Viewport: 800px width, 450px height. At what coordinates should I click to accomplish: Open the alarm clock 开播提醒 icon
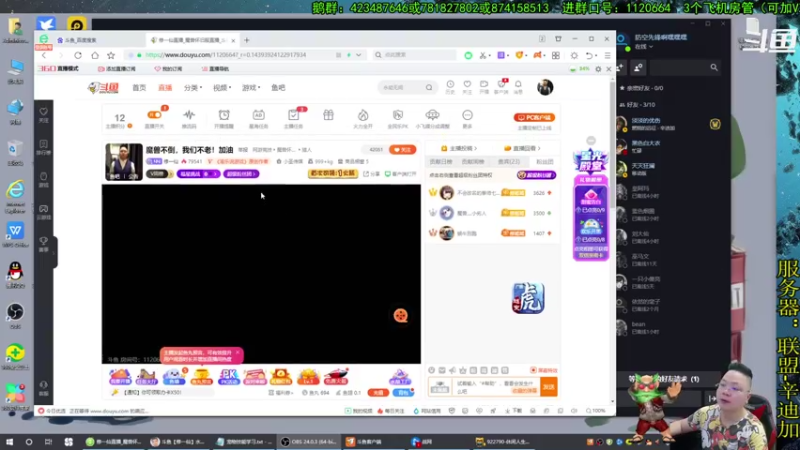pyautogui.click(x=224, y=115)
